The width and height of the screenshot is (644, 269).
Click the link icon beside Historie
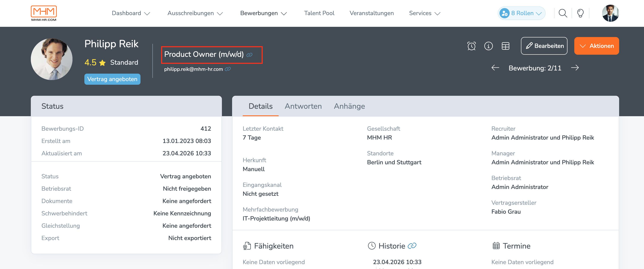[x=411, y=246]
